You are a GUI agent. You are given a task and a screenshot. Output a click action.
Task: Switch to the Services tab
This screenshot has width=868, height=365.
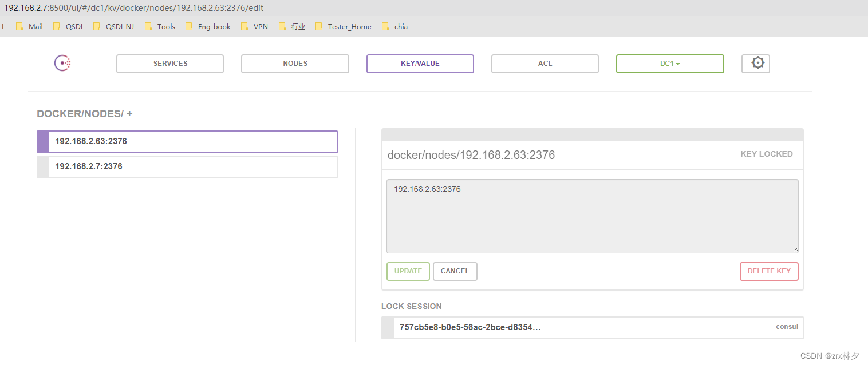coord(170,64)
